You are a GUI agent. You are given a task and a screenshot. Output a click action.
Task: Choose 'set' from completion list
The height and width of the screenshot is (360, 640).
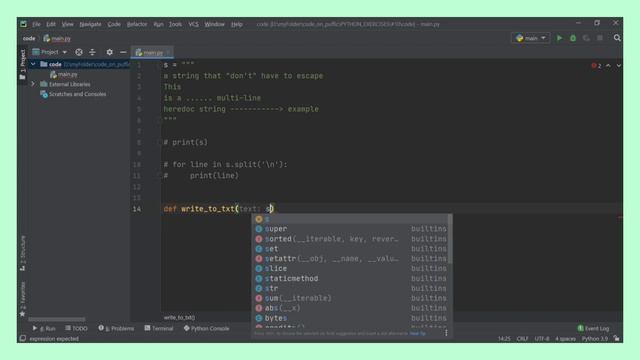coord(351,249)
